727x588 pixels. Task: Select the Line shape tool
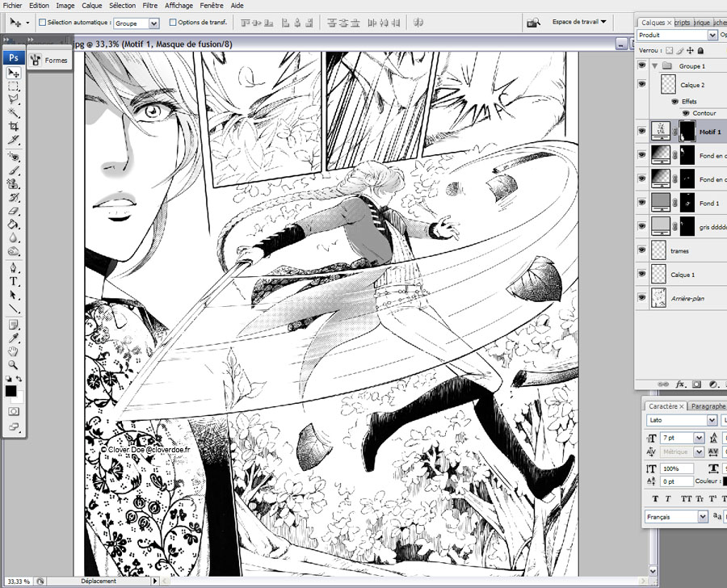pyautogui.click(x=14, y=309)
